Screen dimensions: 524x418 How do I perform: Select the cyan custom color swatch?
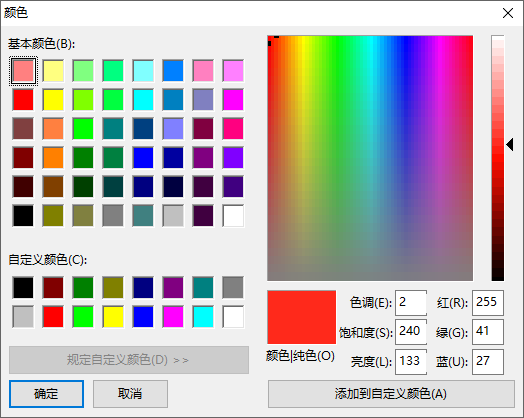(203, 316)
